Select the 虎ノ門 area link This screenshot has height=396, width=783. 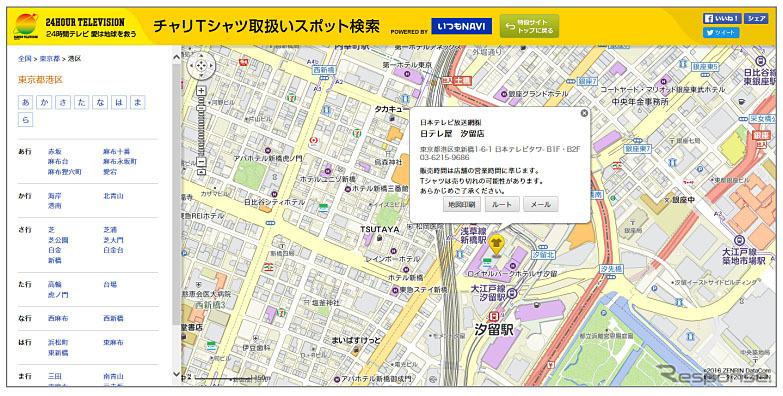point(58,295)
